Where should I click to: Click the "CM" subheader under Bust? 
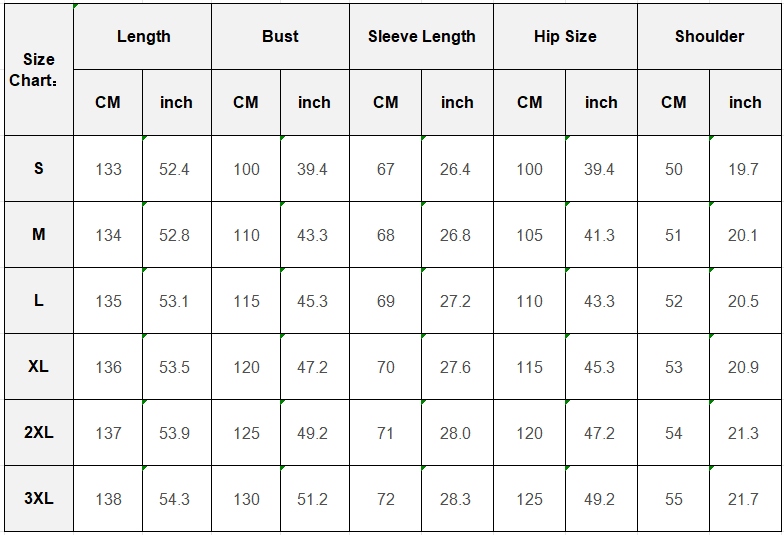pos(246,102)
